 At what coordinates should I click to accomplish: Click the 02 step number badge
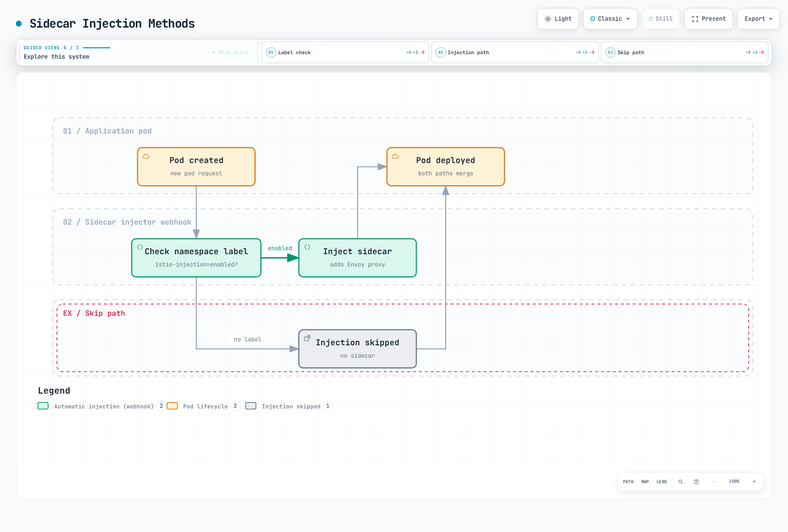[441, 52]
